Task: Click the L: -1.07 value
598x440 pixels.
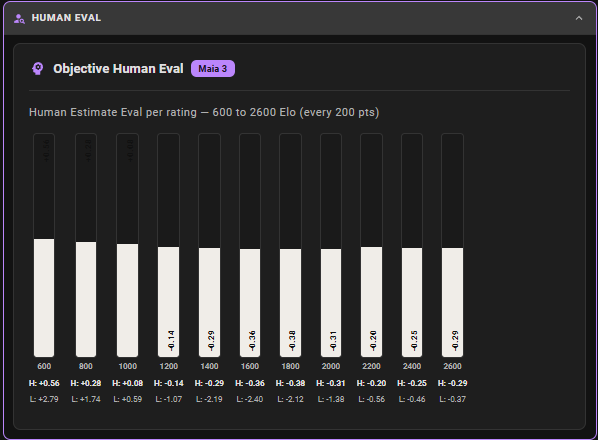Action: pyautogui.click(x=169, y=399)
